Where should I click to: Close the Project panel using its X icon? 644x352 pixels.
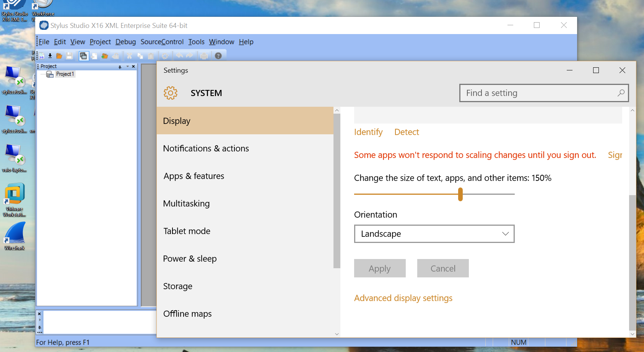tap(133, 67)
